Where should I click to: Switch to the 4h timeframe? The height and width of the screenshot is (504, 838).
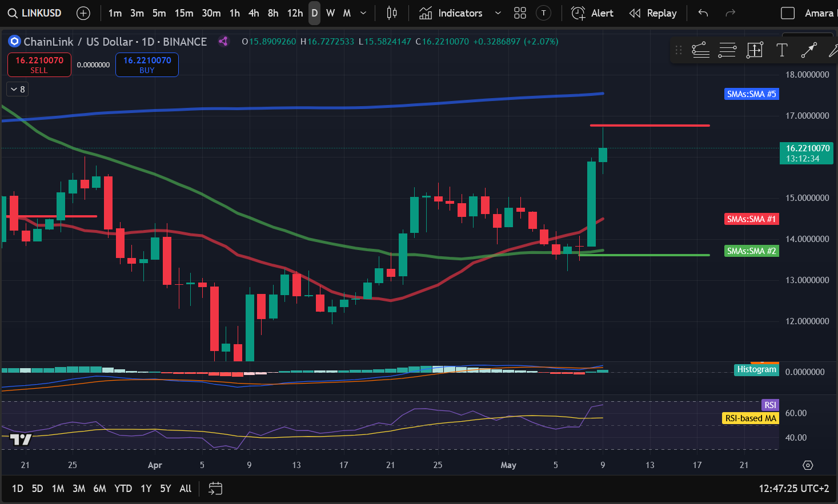(254, 13)
